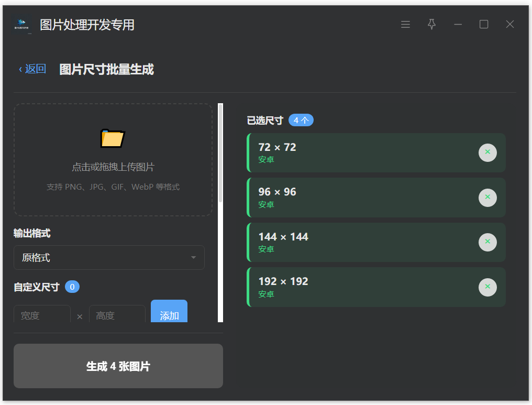Click the left panel vertical scrollbar
This screenshot has width=532, height=405.
point(220,153)
